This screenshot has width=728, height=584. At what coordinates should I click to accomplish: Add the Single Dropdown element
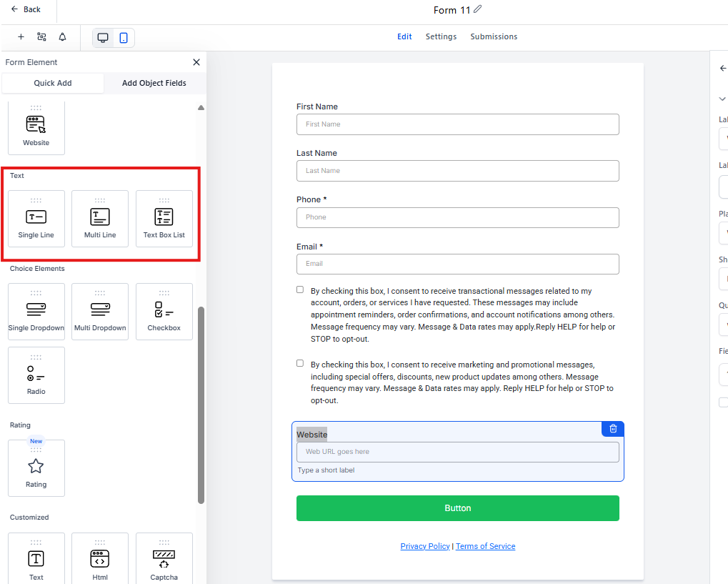pos(36,312)
